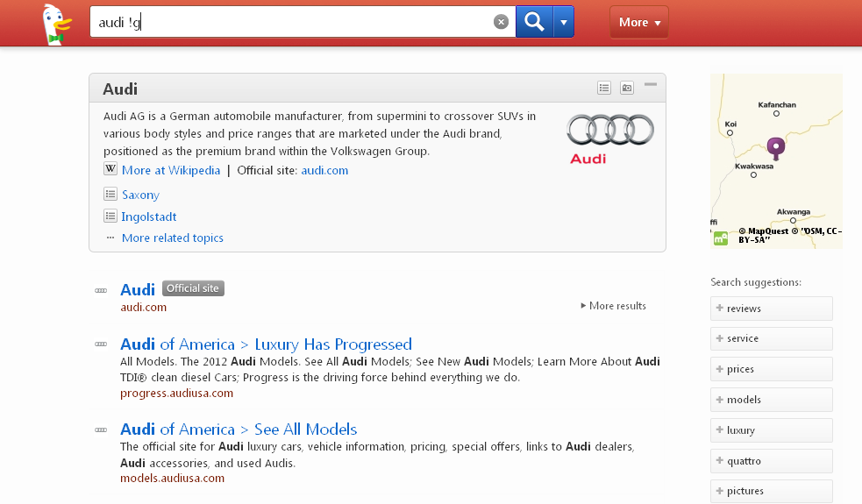Click the camera images icon in the Audi box header

coord(627,88)
